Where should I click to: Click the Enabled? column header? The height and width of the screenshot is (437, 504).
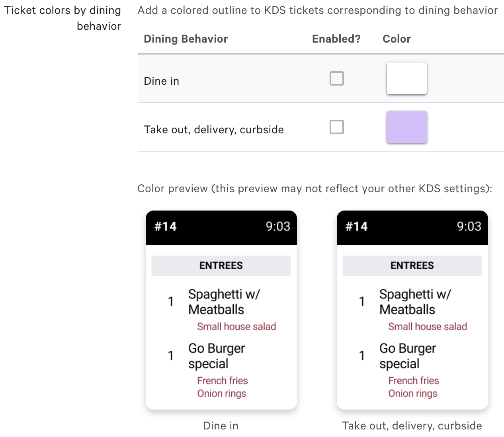tap(336, 39)
